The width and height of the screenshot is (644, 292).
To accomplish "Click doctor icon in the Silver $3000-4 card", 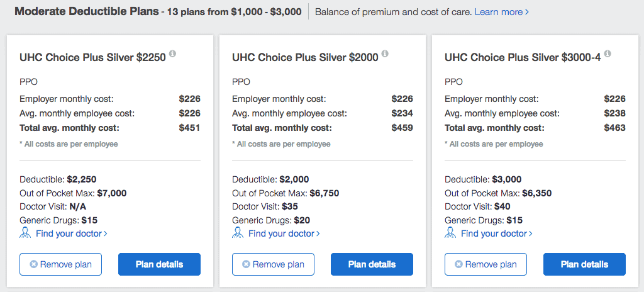I will tap(450, 233).
